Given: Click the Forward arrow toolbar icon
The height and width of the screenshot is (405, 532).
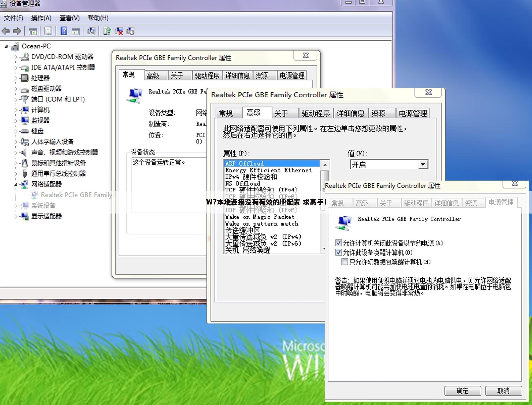Looking at the screenshot, I should click(x=17, y=31).
